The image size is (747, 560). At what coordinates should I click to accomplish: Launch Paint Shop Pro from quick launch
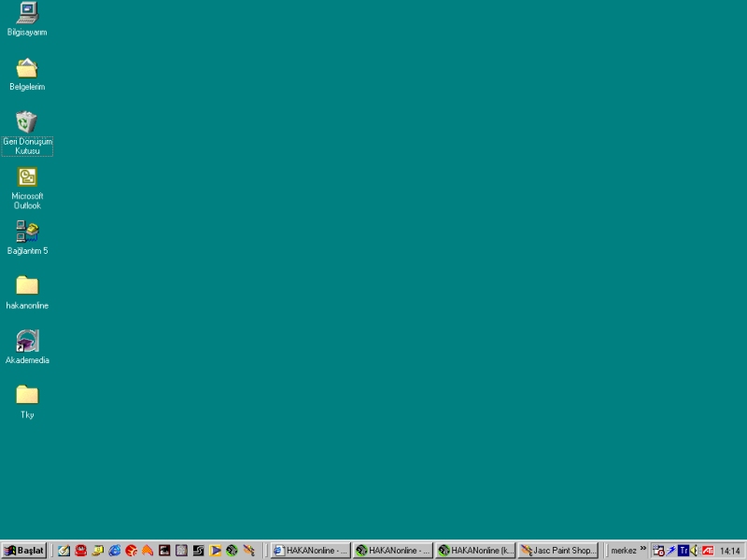point(248,551)
